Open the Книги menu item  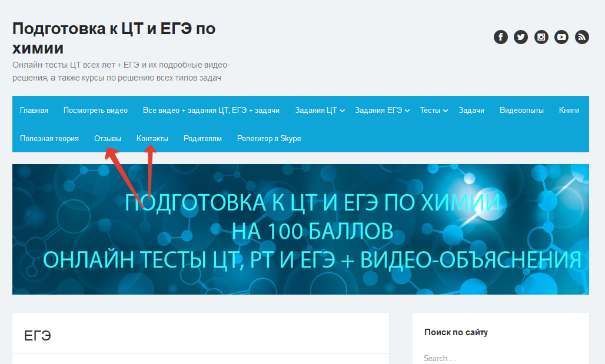click(569, 111)
